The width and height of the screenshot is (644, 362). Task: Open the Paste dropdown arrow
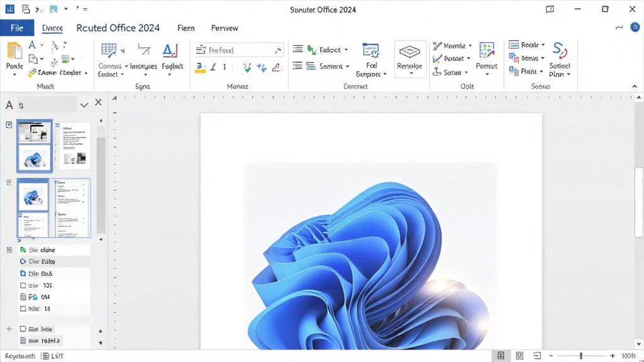(15, 75)
